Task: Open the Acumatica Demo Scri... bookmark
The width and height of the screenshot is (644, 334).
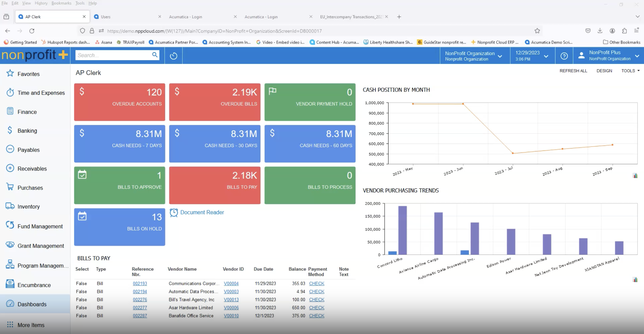Action: pos(549,42)
